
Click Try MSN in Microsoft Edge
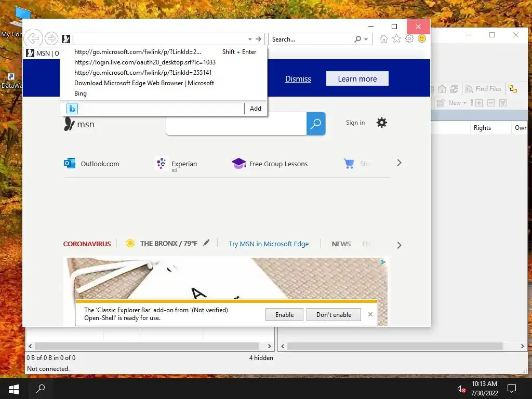click(x=269, y=244)
